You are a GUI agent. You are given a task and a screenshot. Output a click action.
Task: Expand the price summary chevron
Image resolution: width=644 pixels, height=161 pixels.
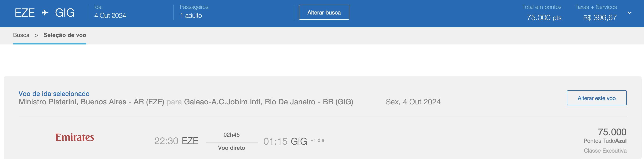click(629, 13)
